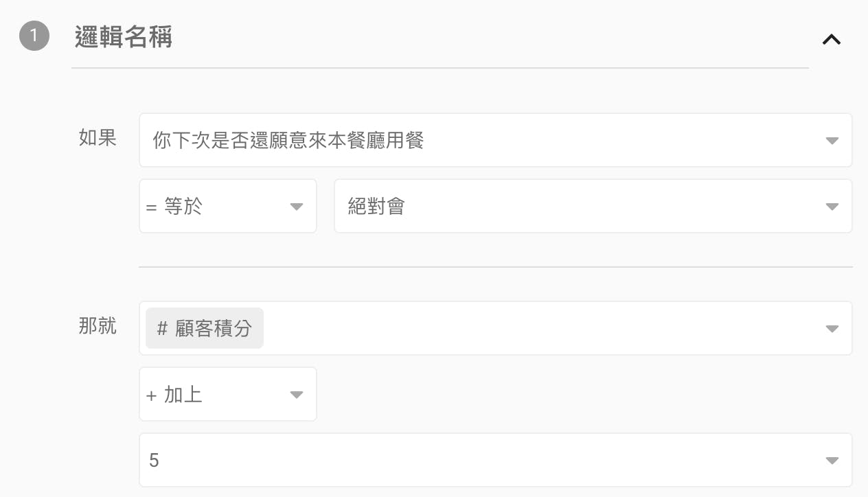
Task: Click the arrow icon on the 5 value field
Action: click(x=832, y=461)
